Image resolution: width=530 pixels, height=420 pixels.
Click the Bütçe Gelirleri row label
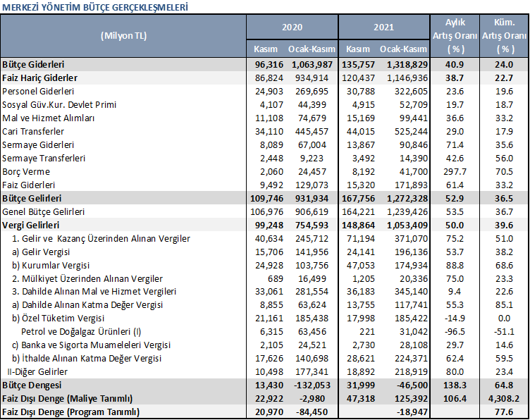32,199
